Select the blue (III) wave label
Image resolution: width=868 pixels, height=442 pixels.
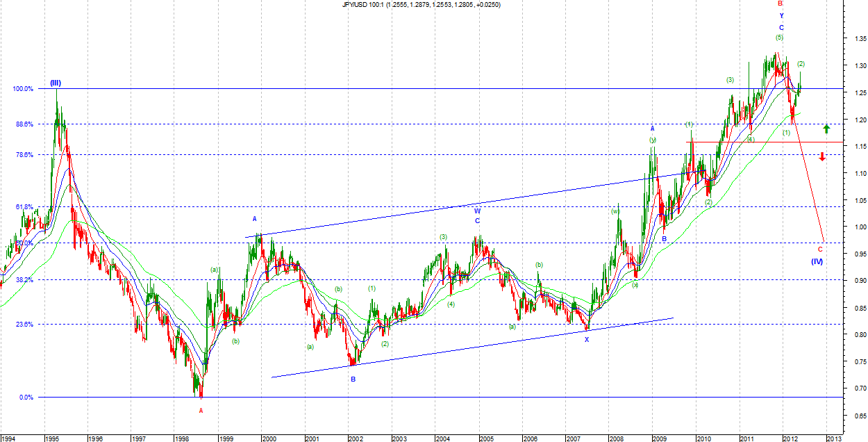coord(55,83)
